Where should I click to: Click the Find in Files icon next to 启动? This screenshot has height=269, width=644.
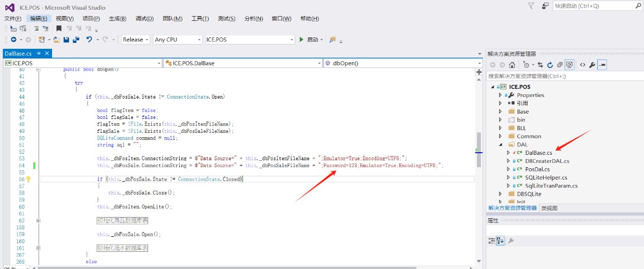click(x=332, y=40)
